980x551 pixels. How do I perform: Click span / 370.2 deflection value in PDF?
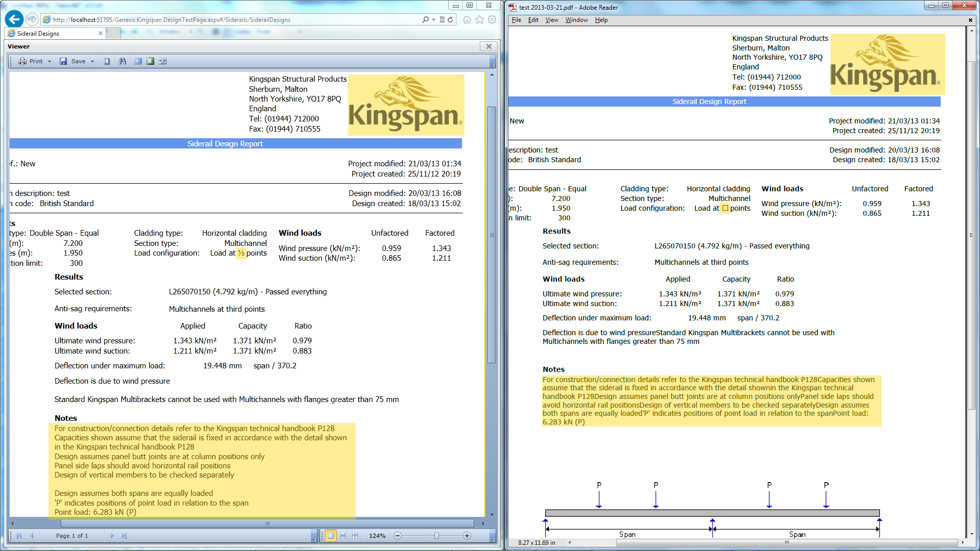[x=758, y=318]
